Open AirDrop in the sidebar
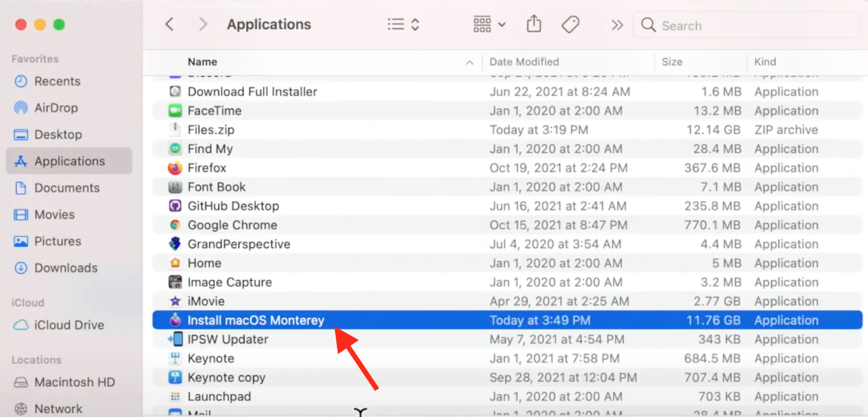This screenshot has width=868, height=417. click(56, 108)
